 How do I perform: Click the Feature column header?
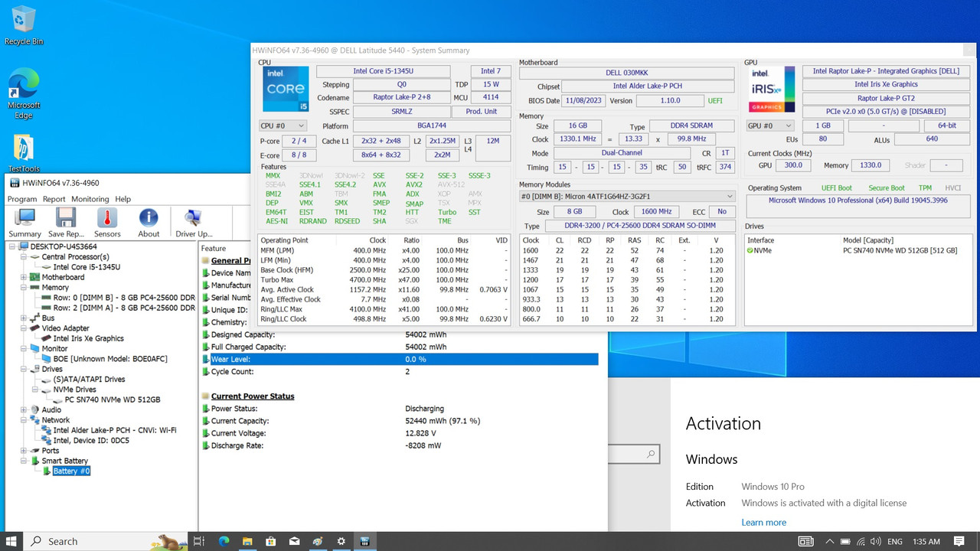click(214, 248)
